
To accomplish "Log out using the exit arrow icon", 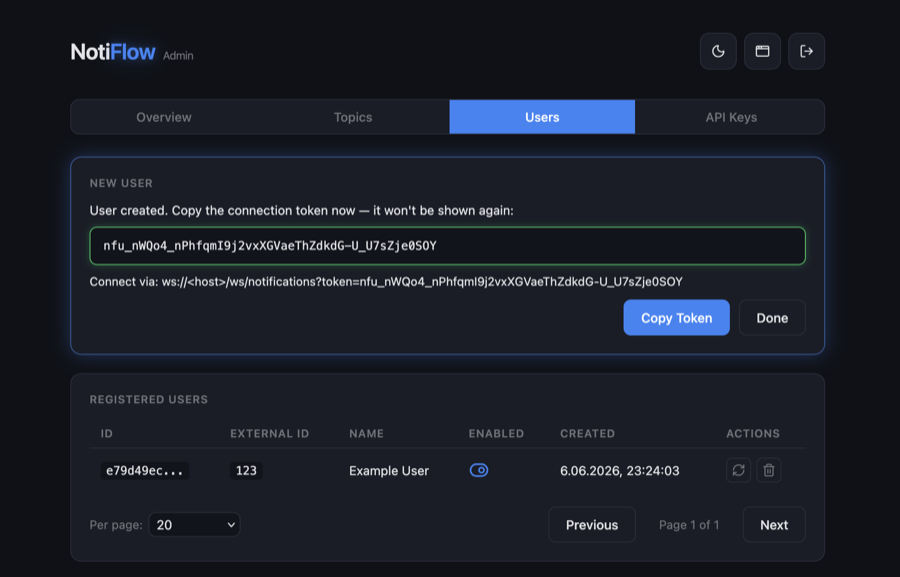I will 806,51.
